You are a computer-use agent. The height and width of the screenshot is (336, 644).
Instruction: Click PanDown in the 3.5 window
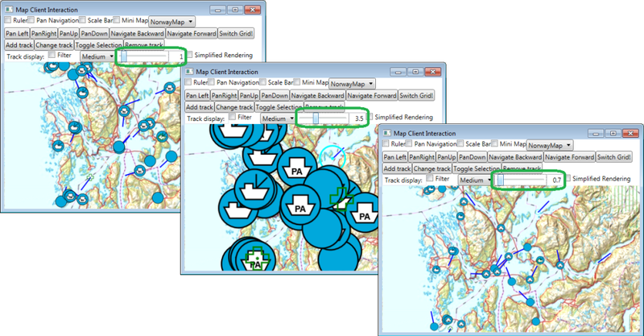tap(275, 95)
